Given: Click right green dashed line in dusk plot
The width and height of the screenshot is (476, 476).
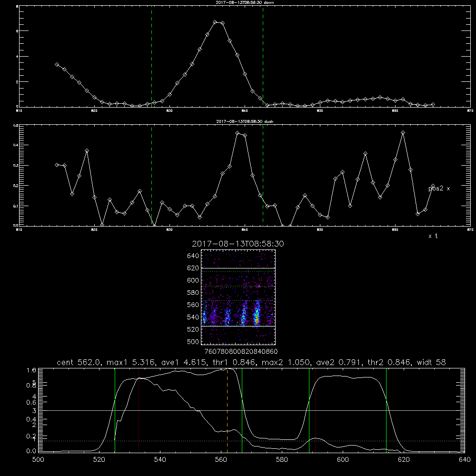Looking at the screenshot, I should coord(263,176).
